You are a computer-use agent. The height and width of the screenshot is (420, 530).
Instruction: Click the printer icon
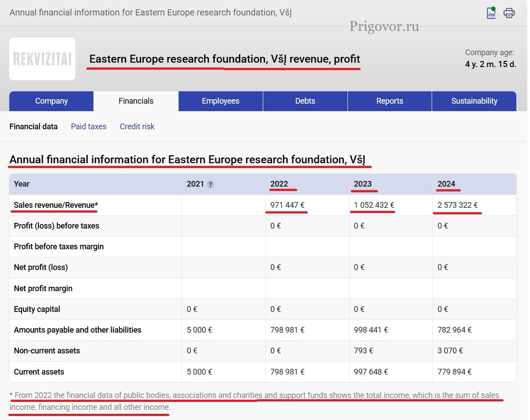click(509, 13)
